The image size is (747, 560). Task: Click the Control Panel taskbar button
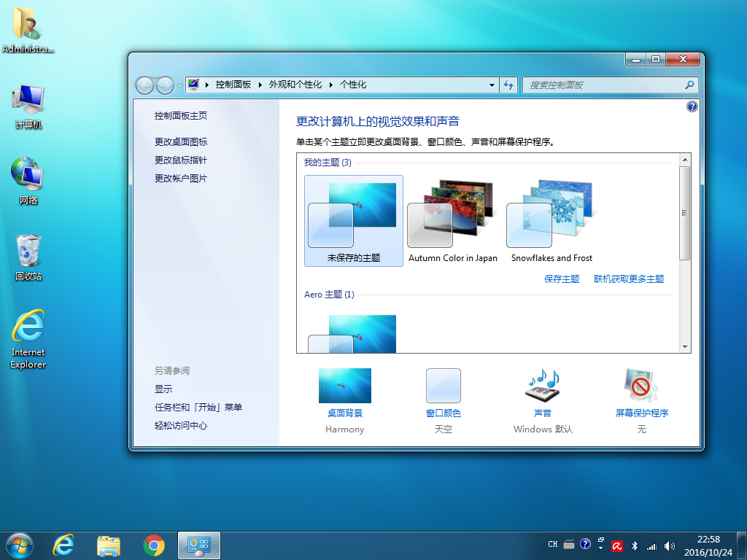tap(198, 545)
